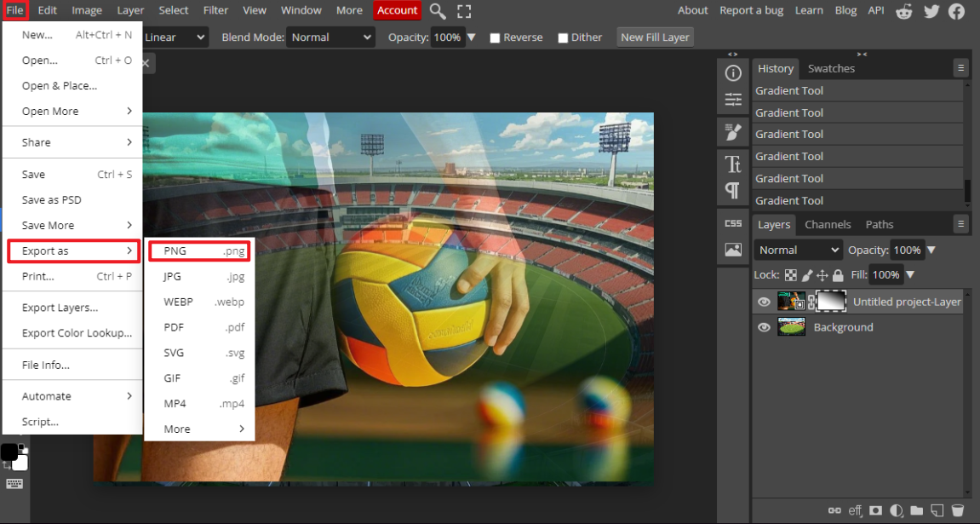Open the layer blend mode Normal dropdown
The width and height of the screenshot is (980, 524).
click(x=798, y=250)
